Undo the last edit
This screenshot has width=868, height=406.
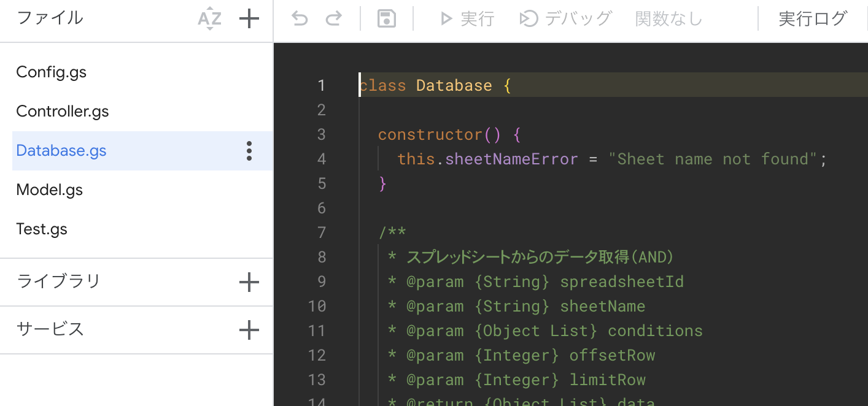pos(299,18)
